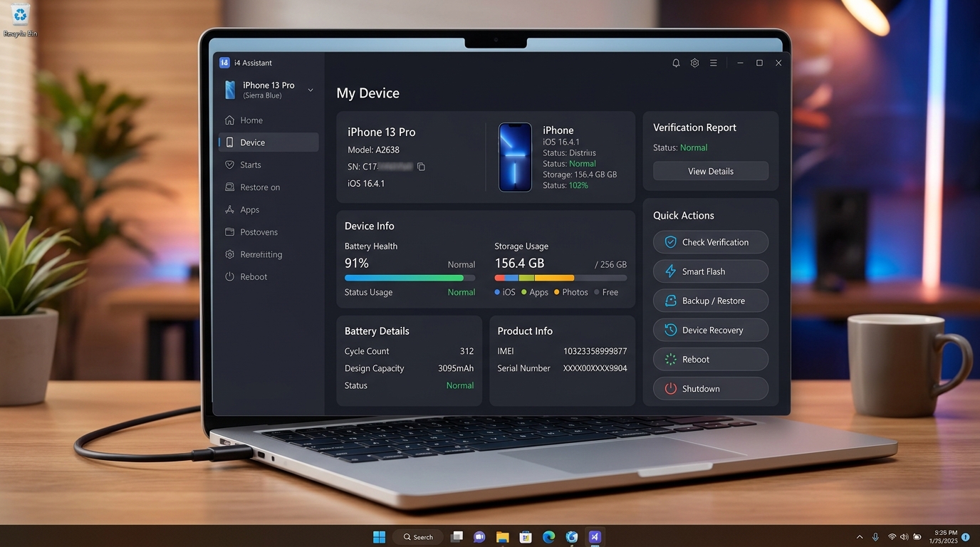This screenshot has width=980, height=547.
Task: Select Restore on in the sidebar
Action: tap(260, 187)
